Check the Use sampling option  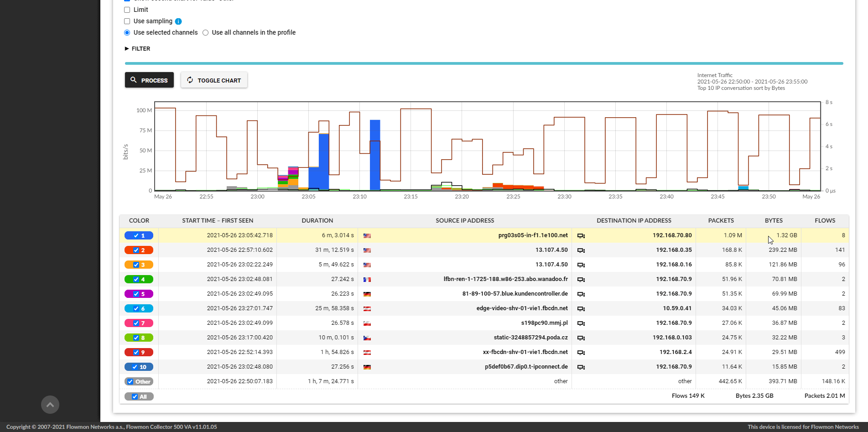(x=127, y=21)
